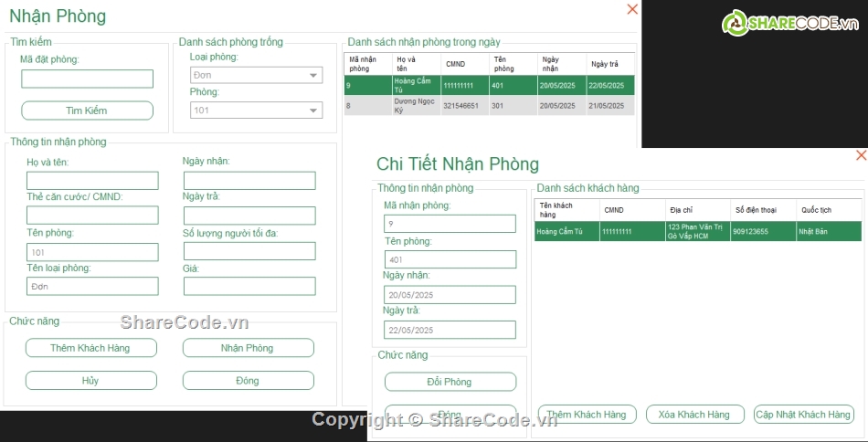Click the Số lượng người tối đa field
868x442 pixels.
coord(249,251)
